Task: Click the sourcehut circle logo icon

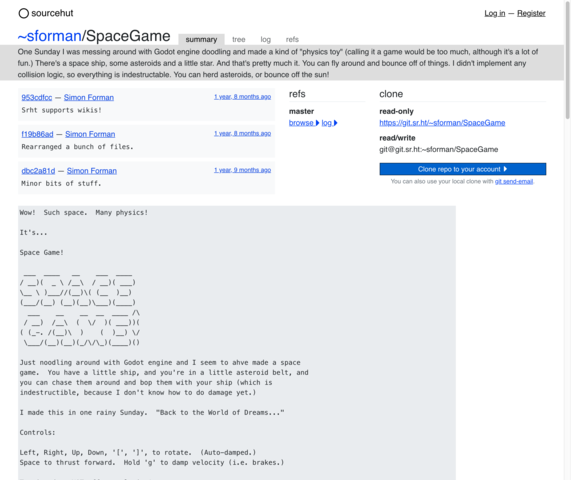Action: pos(24,13)
